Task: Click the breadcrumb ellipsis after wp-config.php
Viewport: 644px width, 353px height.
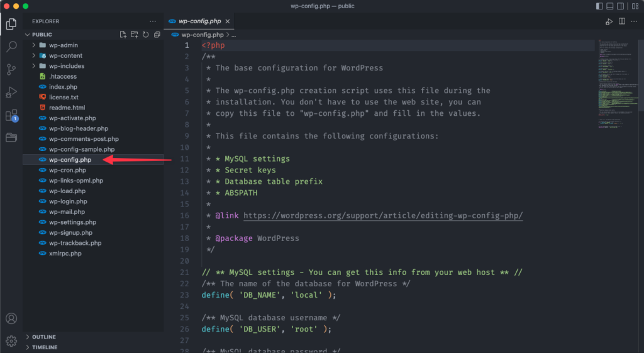Action: (x=234, y=35)
